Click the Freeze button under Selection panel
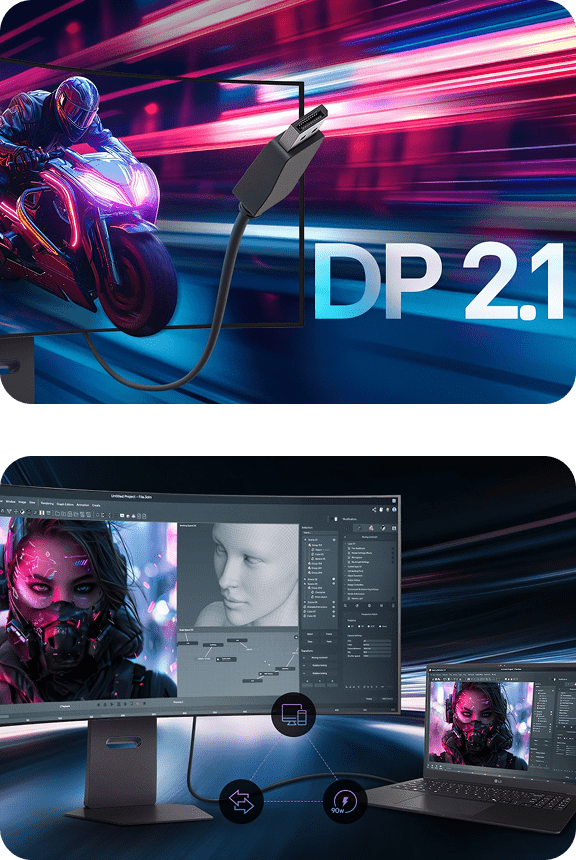576x860 pixels. 329,634
